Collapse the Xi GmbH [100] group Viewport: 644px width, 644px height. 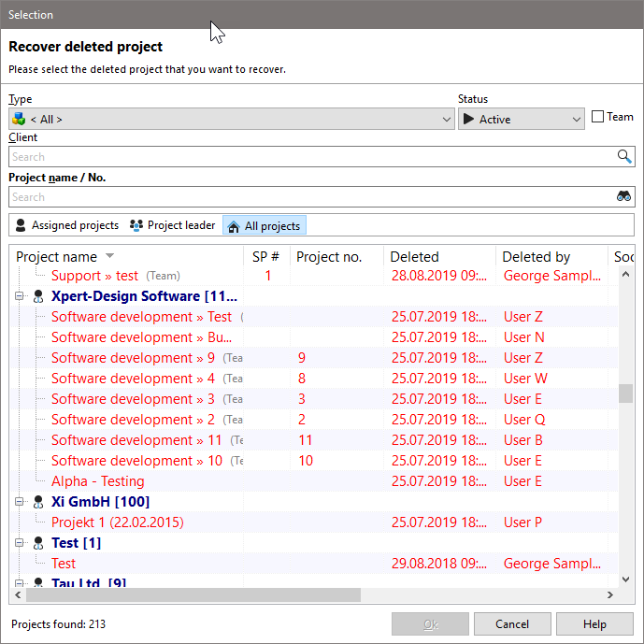click(20, 502)
